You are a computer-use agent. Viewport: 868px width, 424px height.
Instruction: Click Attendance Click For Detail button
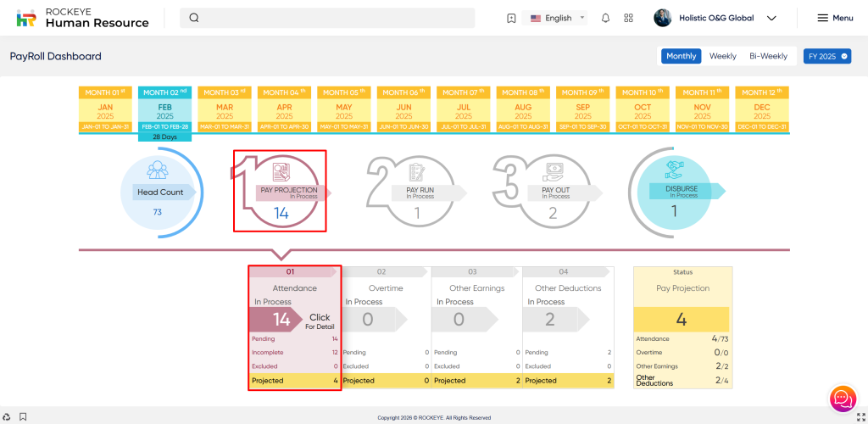pos(319,321)
